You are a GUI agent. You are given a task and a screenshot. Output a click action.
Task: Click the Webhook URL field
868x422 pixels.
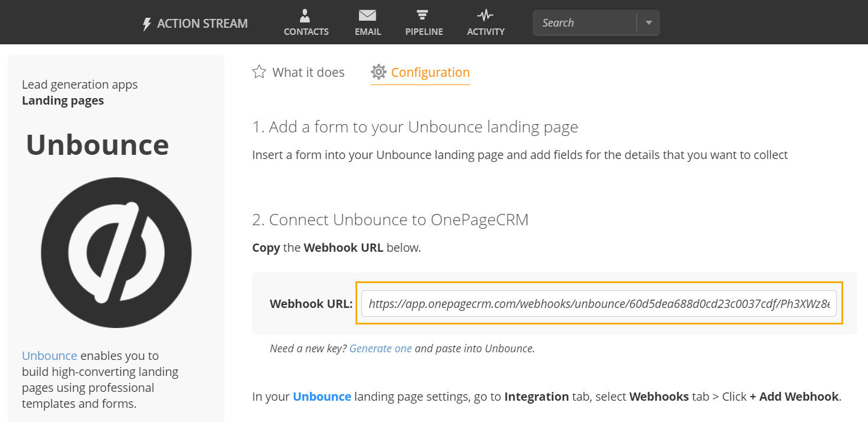click(x=599, y=303)
